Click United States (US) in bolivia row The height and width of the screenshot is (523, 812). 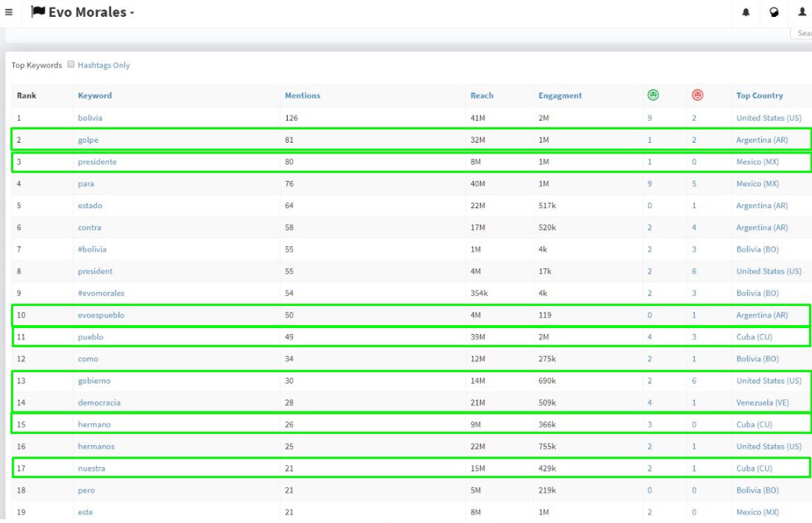(769, 118)
